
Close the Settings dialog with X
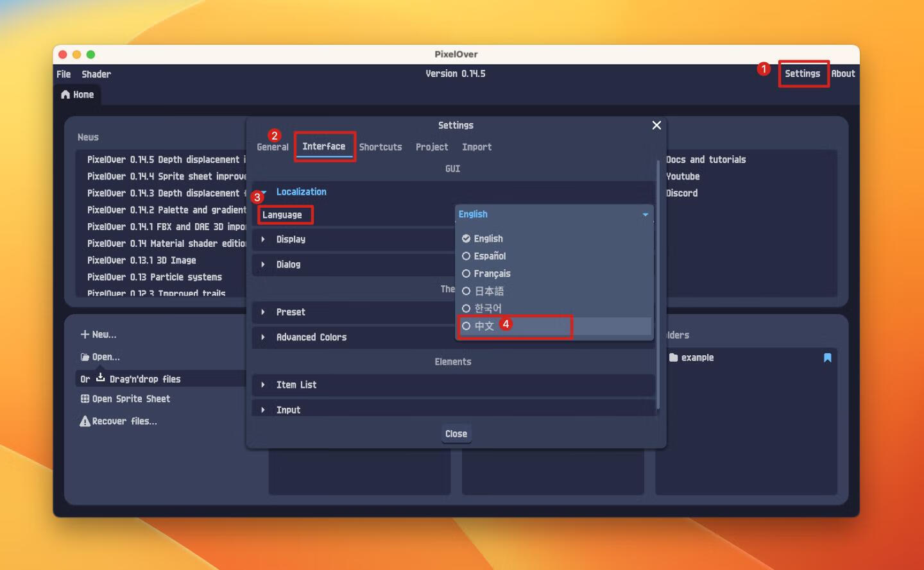(656, 125)
